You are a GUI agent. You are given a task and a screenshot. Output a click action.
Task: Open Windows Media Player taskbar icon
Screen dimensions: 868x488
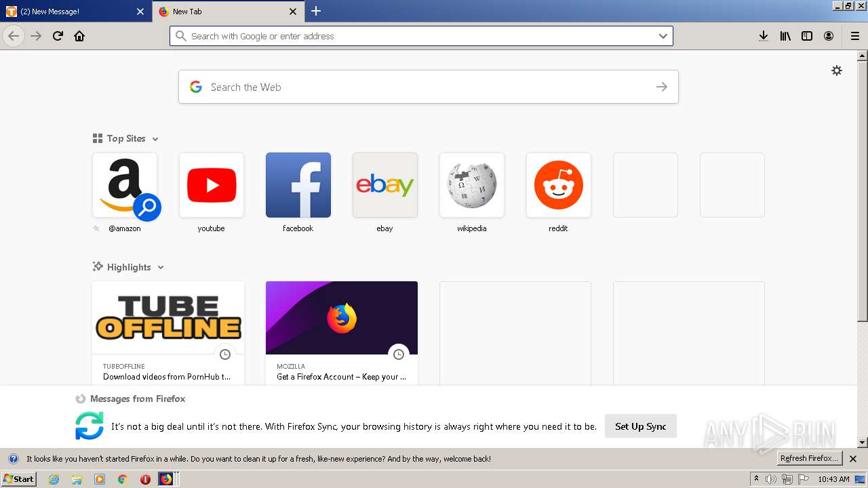[x=100, y=479]
